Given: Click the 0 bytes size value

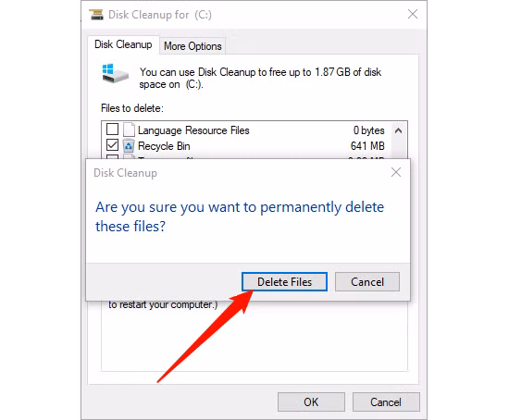Looking at the screenshot, I should coord(368,130).
